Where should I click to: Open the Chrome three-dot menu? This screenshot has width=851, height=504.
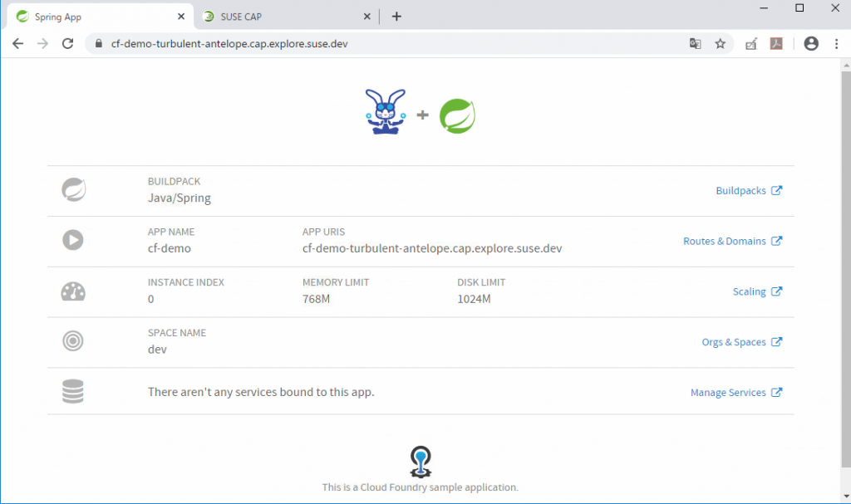[x=835, y=44]
